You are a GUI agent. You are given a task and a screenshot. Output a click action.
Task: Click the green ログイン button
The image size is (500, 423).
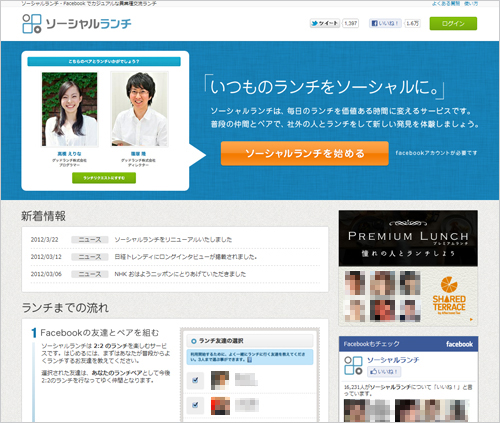coord(453,24)
